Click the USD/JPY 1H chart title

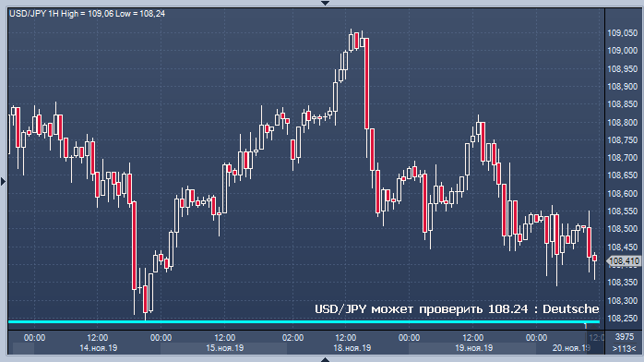87,14
